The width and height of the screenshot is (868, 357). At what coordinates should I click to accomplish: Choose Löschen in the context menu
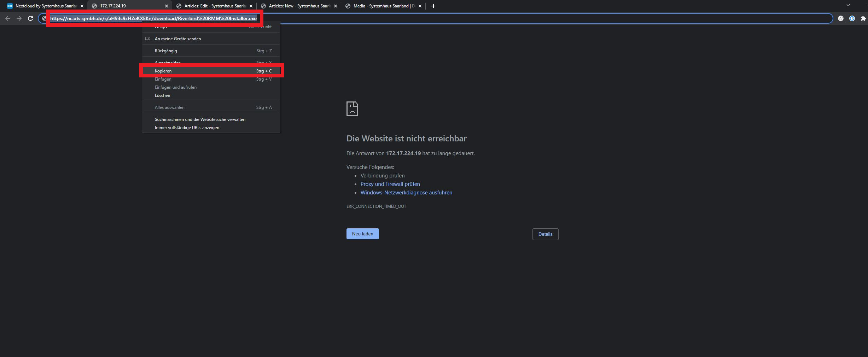click(x=163, y=95)
